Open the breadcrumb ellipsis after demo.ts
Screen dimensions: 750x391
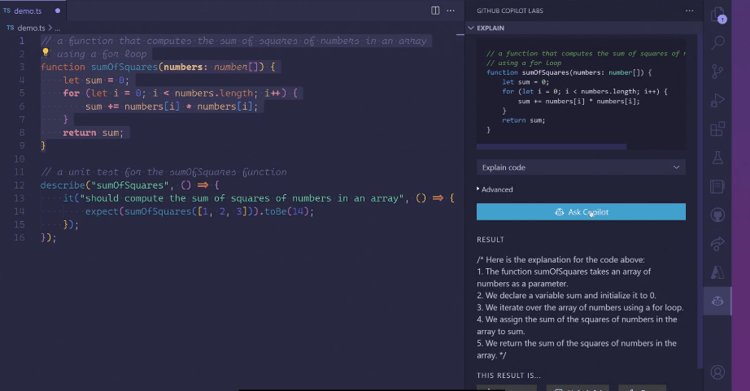pyautogui.click(x=57, y=28)
